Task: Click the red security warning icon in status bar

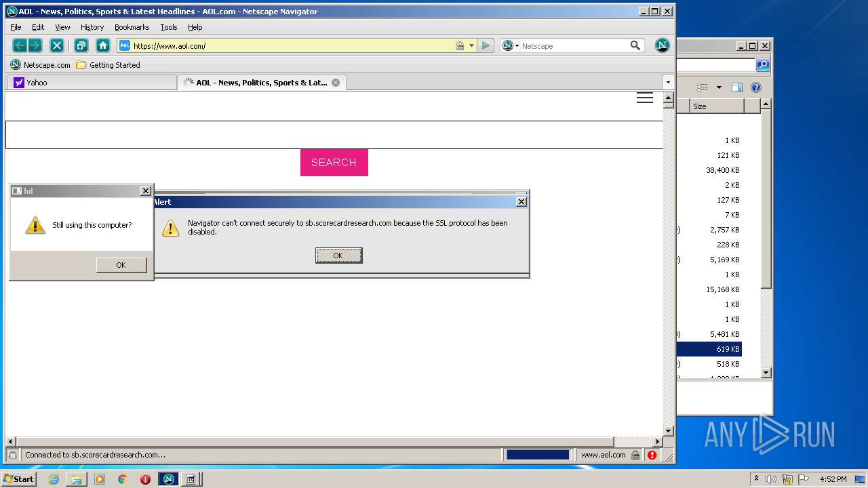Action: point(652,455)
